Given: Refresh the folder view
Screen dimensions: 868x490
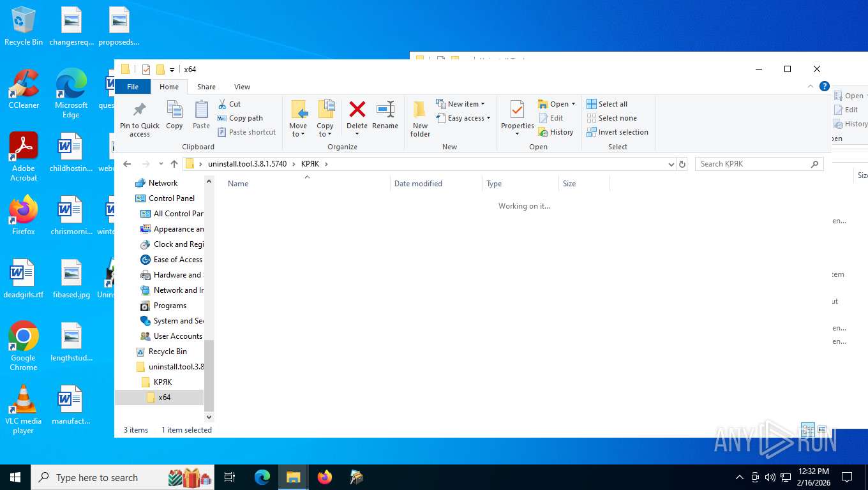Looking at the screenshot, I should [682, 164].
